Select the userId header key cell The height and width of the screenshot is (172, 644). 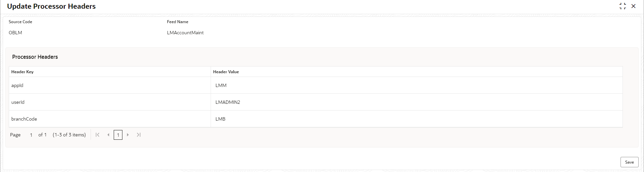pyautogui.click(x=110, y=102)
